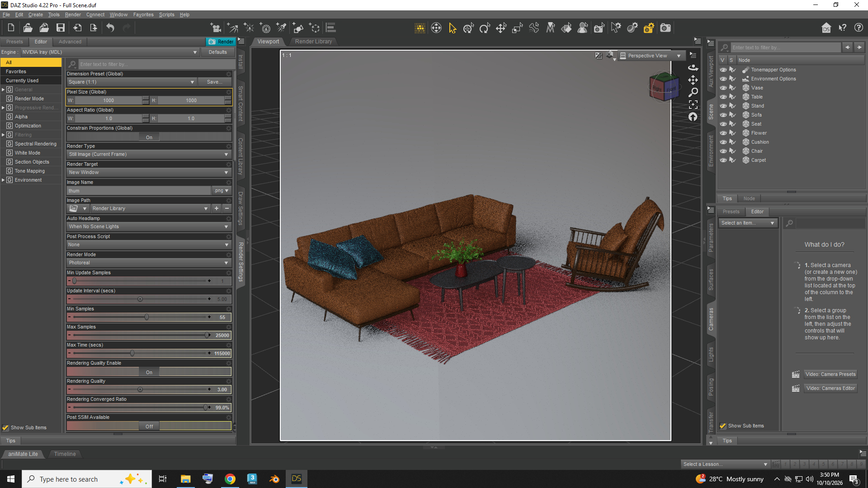Open the Perspective View camera dropdown
The image size is (868, 488).
(x=651, y=56)
